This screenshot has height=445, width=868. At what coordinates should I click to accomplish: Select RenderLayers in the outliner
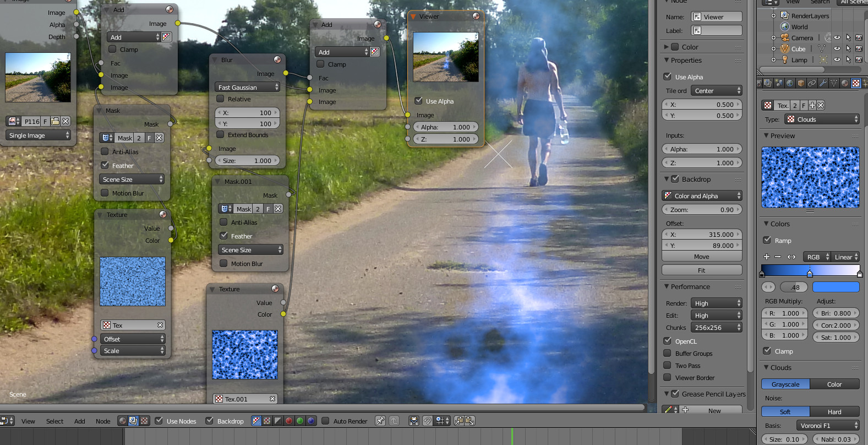tap(810, 16)
